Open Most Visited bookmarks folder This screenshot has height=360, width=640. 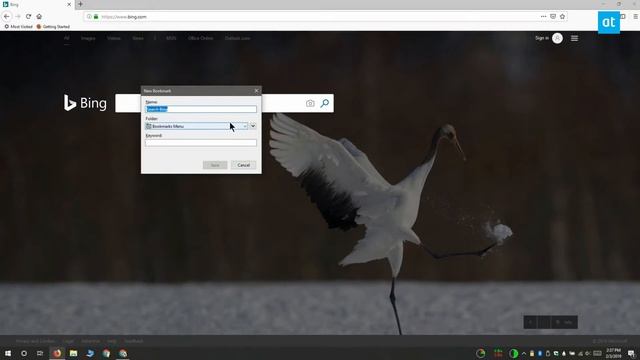coord(18,27)
